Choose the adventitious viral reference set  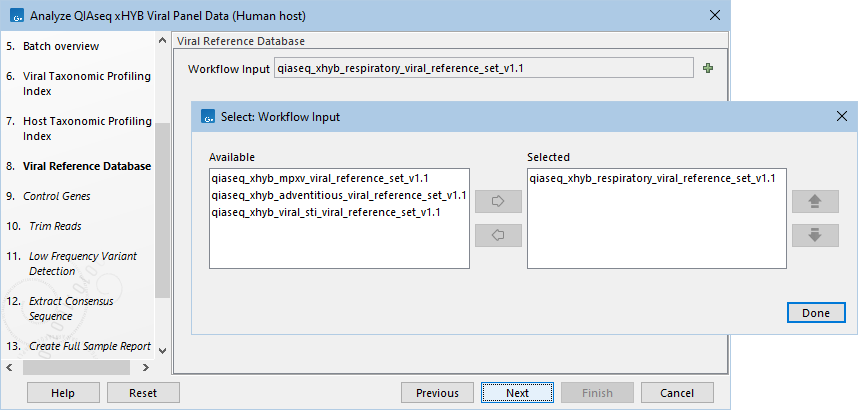pos(339,195)
